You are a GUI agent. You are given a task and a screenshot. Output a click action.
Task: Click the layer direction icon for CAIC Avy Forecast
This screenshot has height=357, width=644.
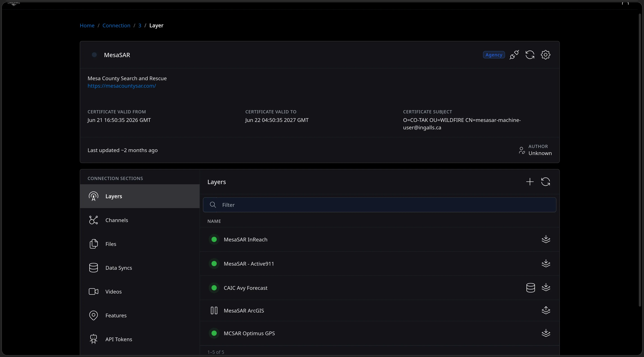(x=546, y=288)
